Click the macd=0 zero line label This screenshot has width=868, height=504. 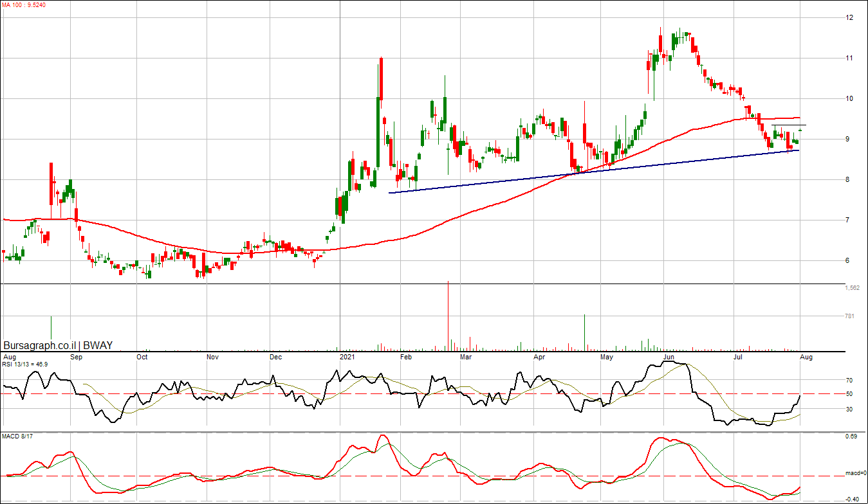[x=854, y=474]
